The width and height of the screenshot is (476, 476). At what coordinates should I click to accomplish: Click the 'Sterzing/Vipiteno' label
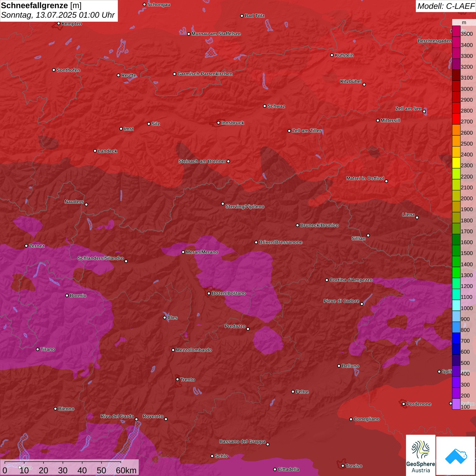click(x=245, y=207)
